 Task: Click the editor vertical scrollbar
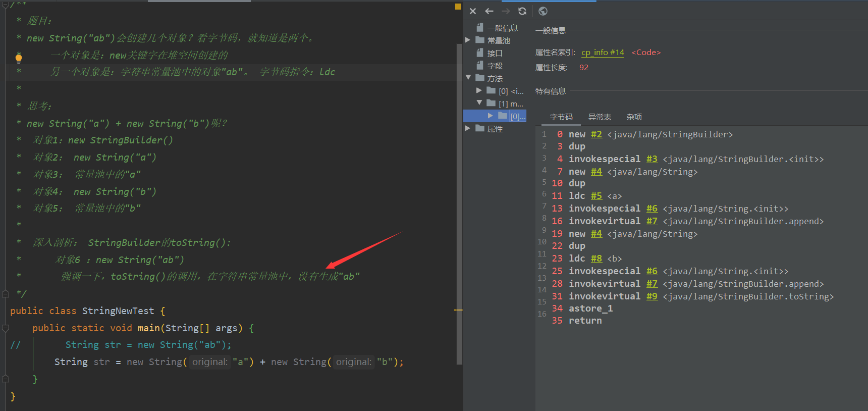[x=459, y=204]
